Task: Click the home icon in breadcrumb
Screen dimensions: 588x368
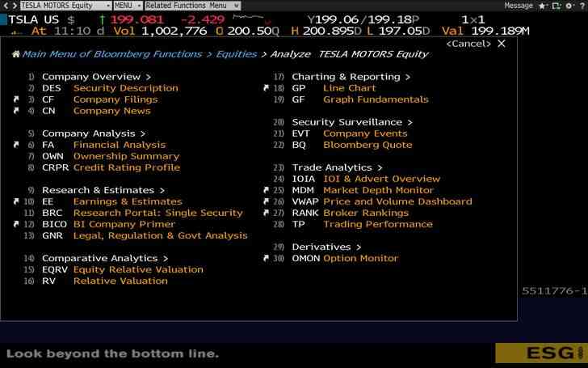Action: pyautogui.click(x=16, y=54)
